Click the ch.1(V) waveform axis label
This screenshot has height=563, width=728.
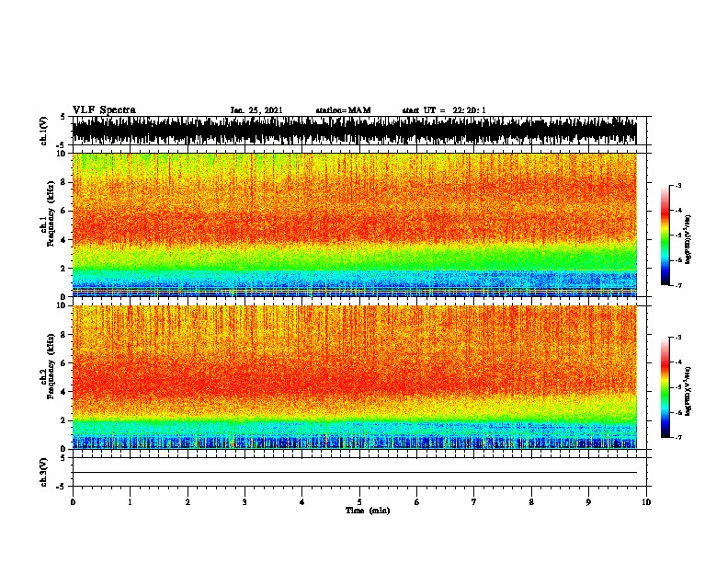pyautogui.click(x=43, y=131)
